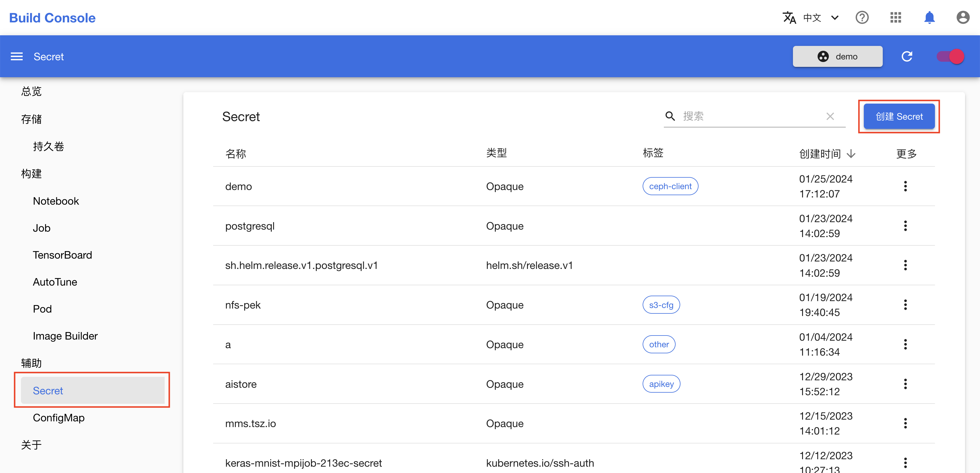The height and width of the screenshot is (473, 980).
Task: Click the aistore secret name
Action: [x=241, y=384]
